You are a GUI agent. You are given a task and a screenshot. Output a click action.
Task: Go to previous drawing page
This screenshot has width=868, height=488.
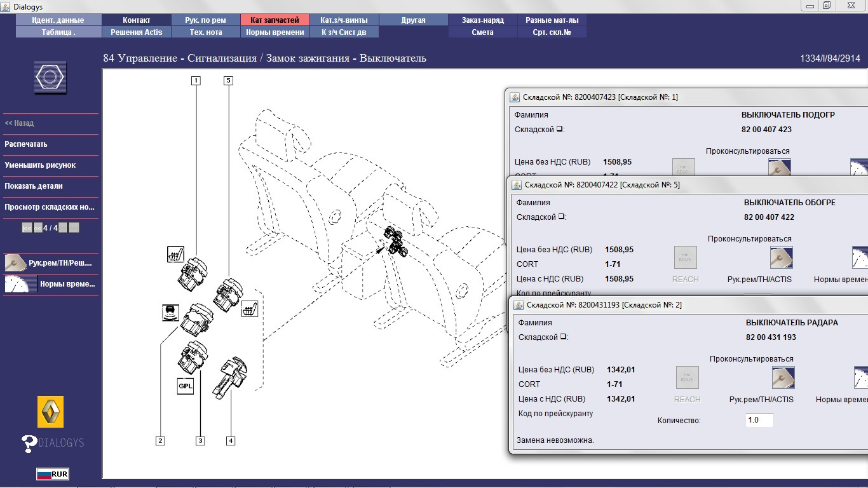click(x=37, y=227)
